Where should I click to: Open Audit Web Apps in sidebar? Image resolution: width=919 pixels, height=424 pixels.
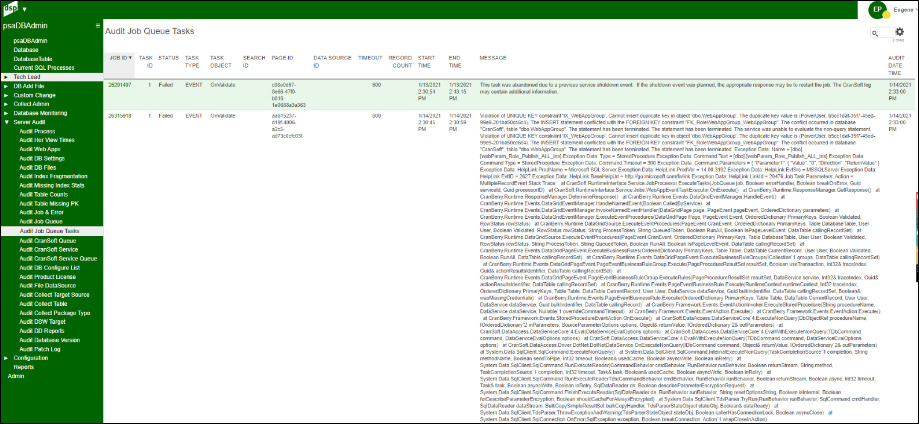point(40,150)
